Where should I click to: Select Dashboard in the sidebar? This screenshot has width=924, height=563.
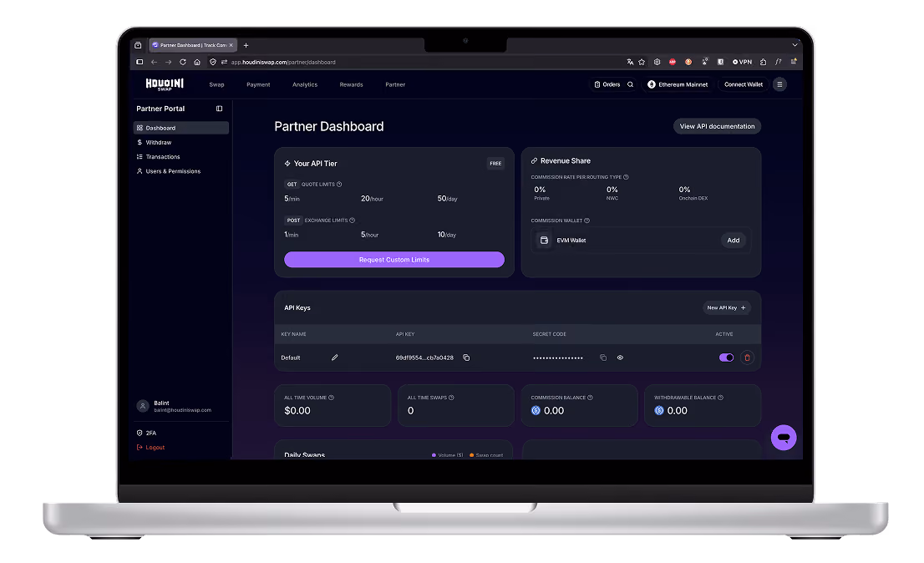pyautogui.click(x=181, y=128)
